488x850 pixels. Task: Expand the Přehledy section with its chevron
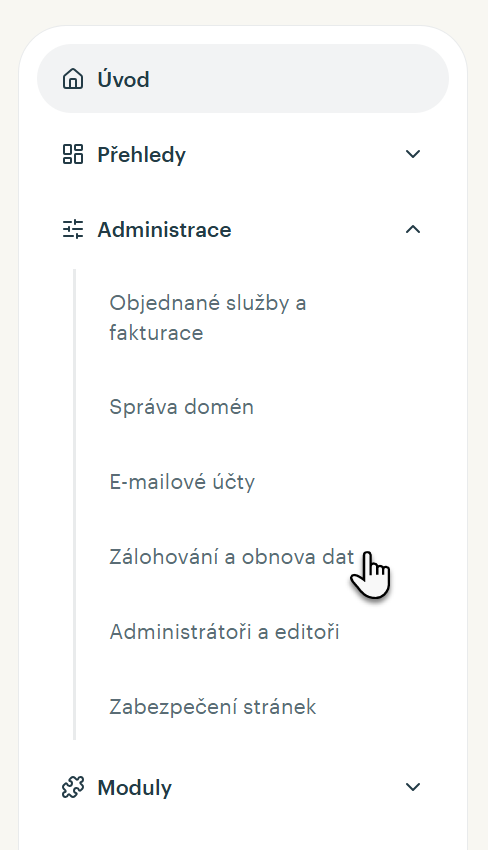[x=413, y=154]
